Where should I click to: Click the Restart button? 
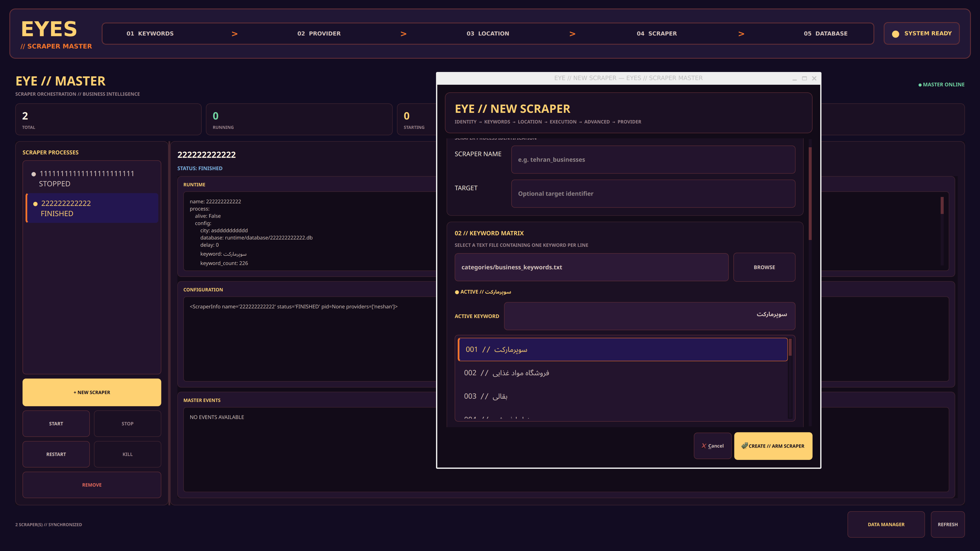click(56, 454)
